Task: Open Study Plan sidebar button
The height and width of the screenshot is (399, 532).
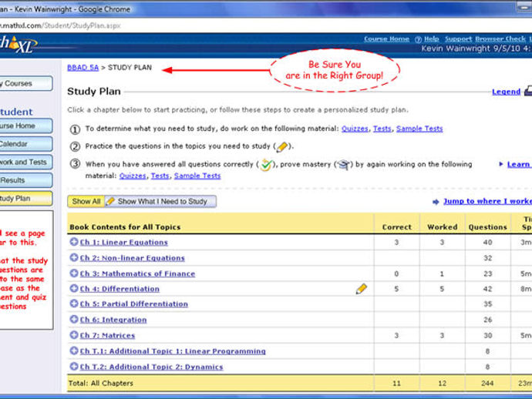Action: click(25, 199)
